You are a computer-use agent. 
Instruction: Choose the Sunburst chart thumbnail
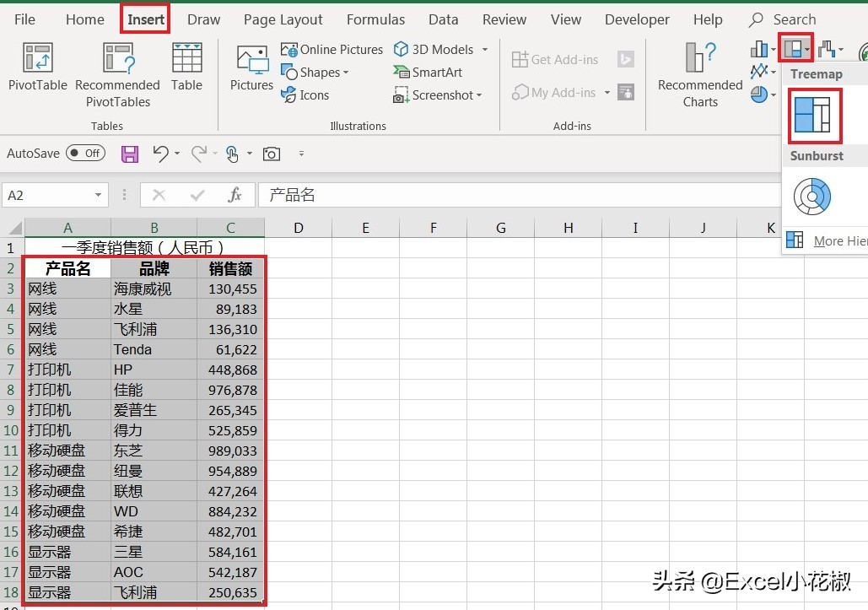pos(812,197)
